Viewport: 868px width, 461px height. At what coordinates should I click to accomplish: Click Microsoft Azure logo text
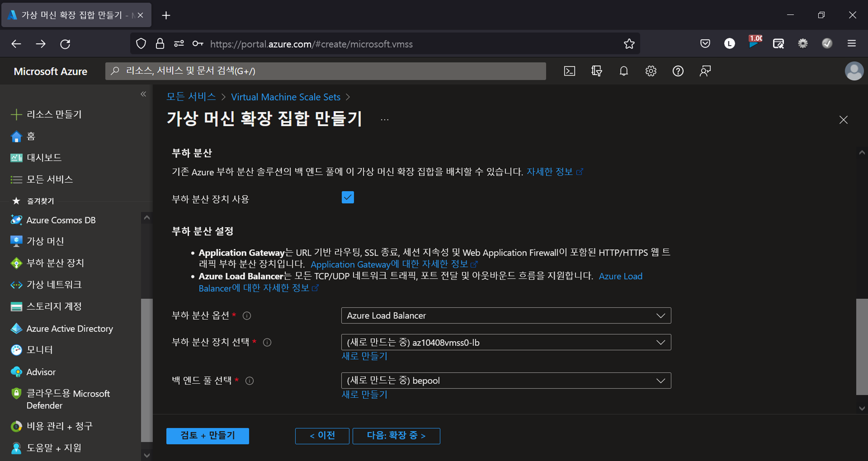click(50, 71)
